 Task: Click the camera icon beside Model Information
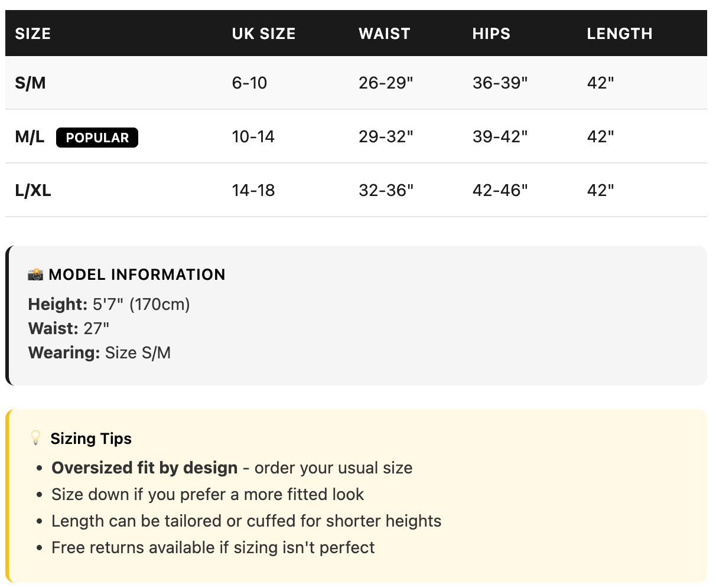point(35,275)
